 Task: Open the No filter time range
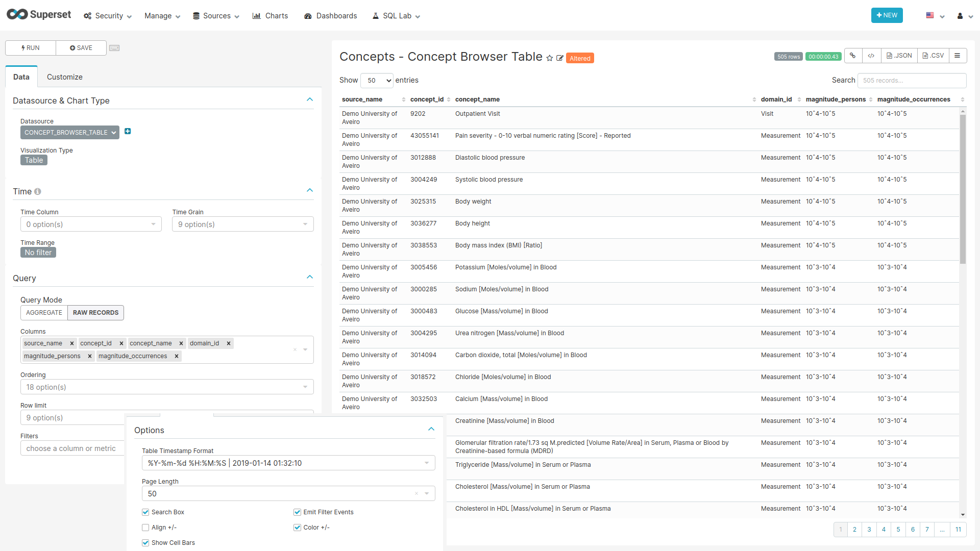click(38, 253)
